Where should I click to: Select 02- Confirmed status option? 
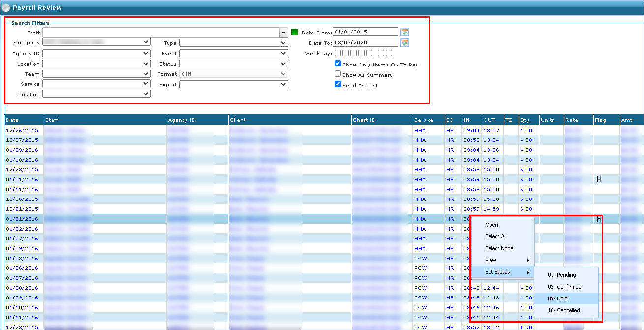click(x=564, y=287)
